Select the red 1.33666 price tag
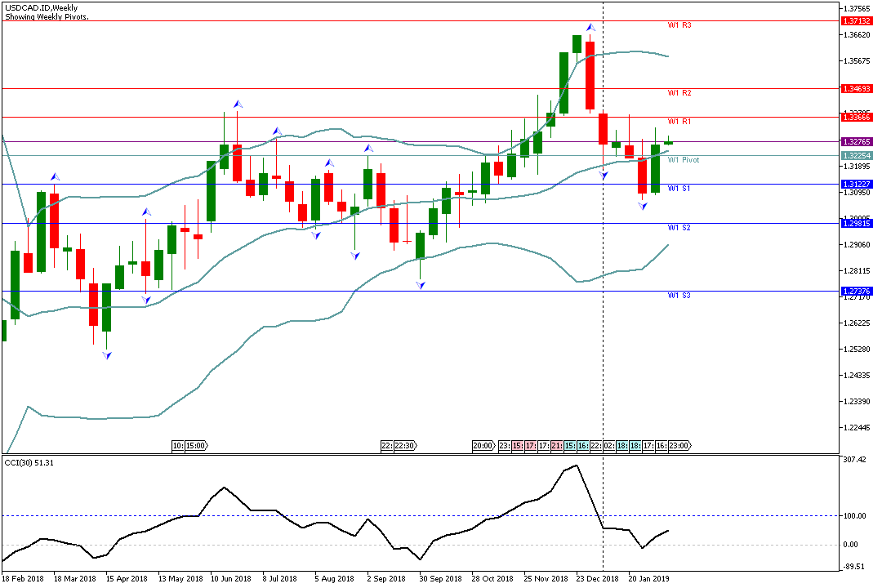 pyautogui.click(x=857, y=117)
